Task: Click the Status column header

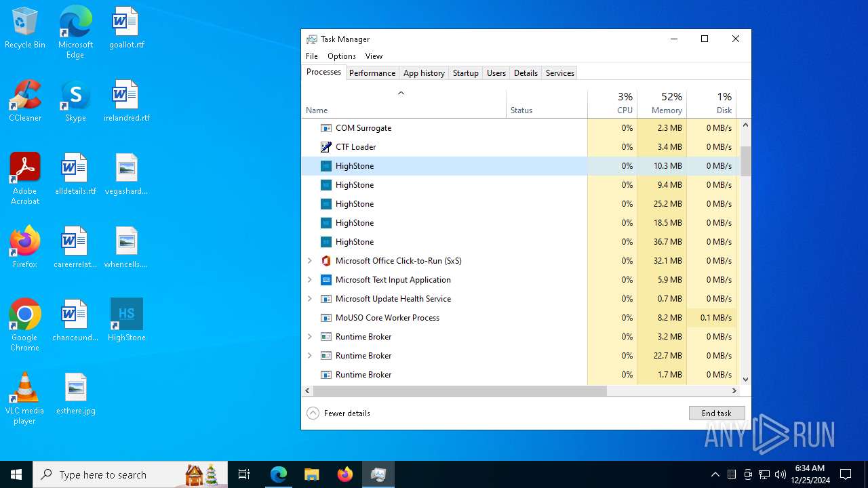Action: click(x=547, y=102)
